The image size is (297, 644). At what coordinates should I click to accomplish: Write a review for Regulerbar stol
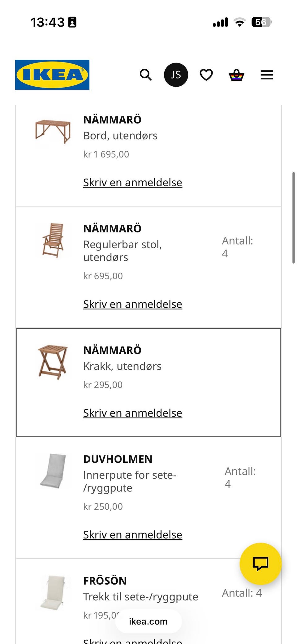132,304
